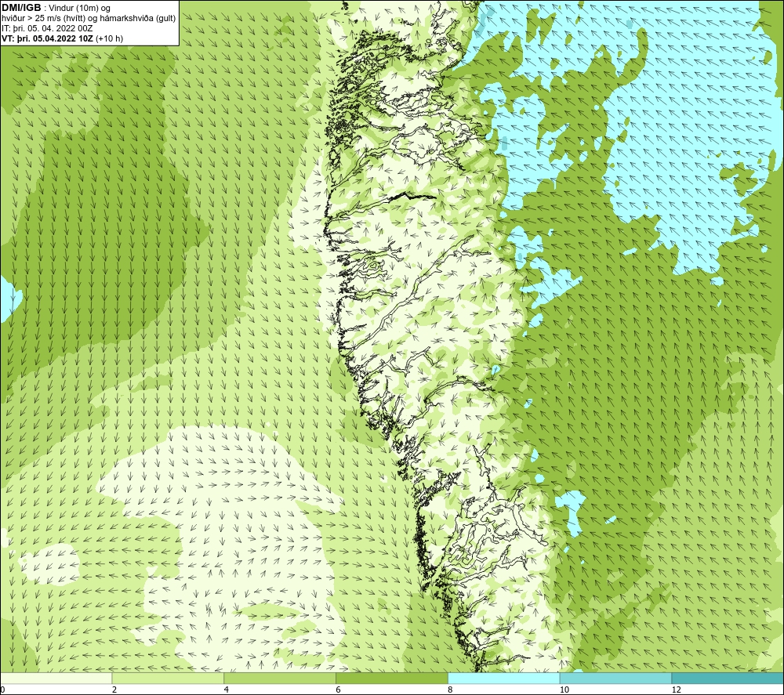This screenshot has height=695, width=784.
Task: Click the 'IT: þri. 05. 04. 2022 00Z' line
Action: click(x=47, y=28)
